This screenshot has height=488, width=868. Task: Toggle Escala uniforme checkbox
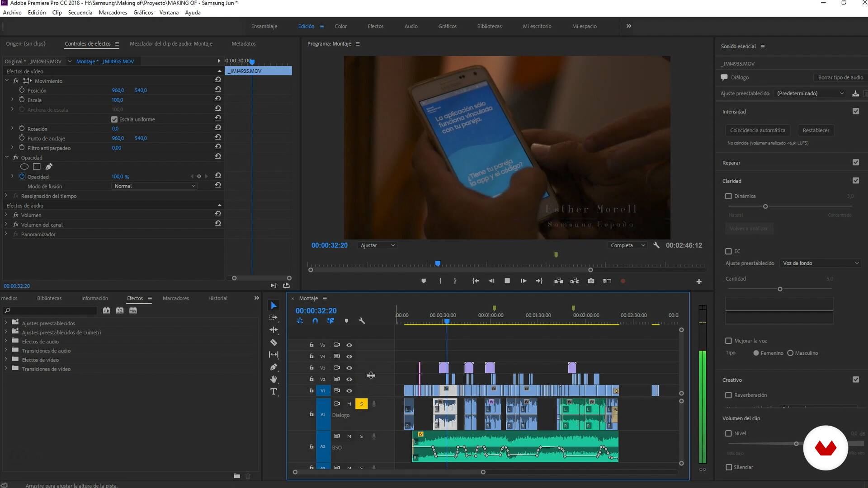[x=114, y=119]
